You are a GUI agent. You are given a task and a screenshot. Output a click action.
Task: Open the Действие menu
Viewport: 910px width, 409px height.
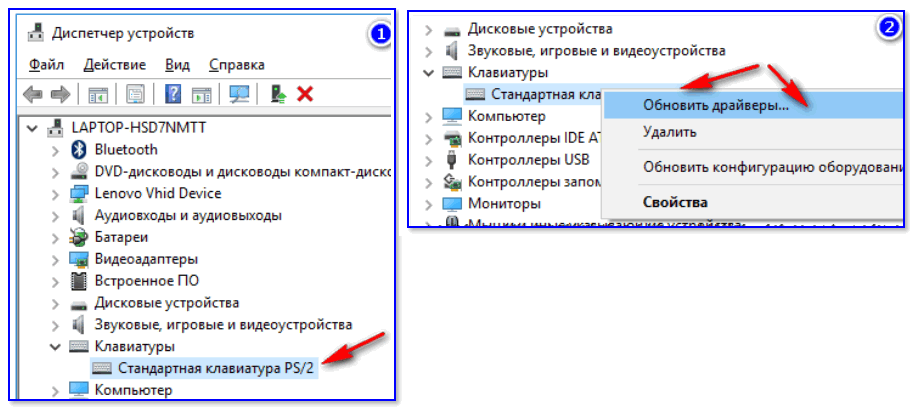[x=114, y=65]
